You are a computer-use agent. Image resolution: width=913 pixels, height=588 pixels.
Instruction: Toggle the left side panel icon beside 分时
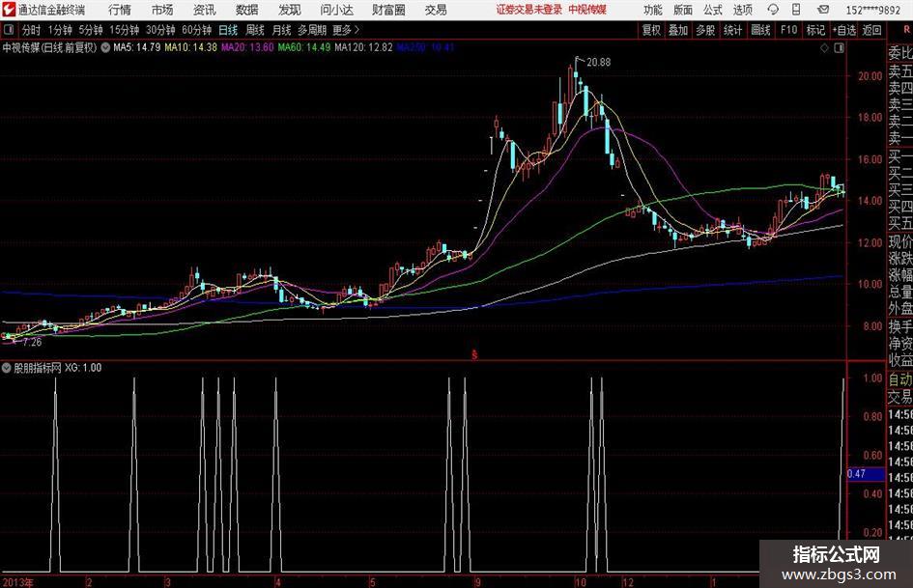tap(9, 30)
